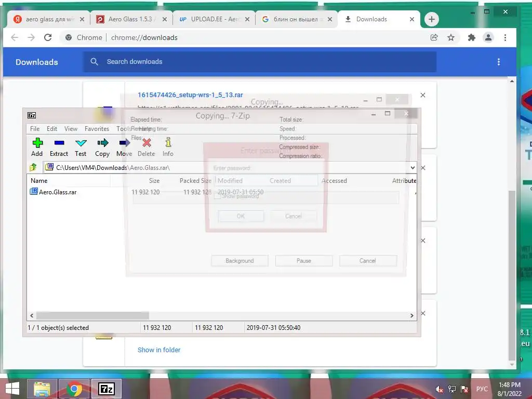Viewport: 532px width, 399px height.
Task: Click the Enter password text field
Action: [266, 180]
